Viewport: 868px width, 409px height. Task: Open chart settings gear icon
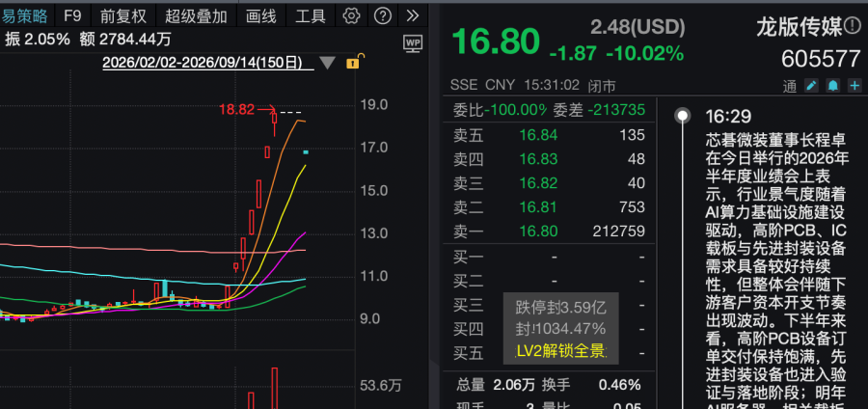[x=351, y=16]
